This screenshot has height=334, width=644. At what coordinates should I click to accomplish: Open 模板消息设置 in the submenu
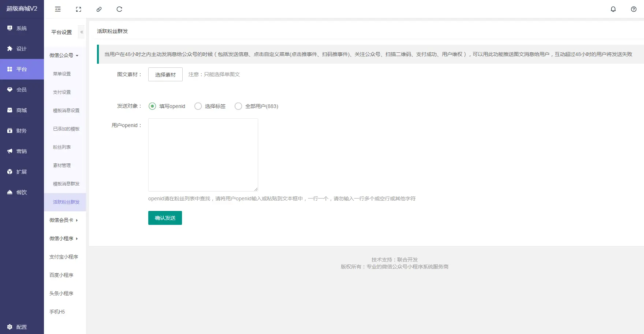pyautogui.click(x=65, y=110)
